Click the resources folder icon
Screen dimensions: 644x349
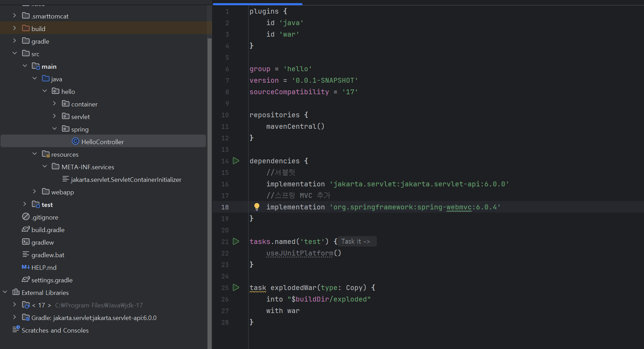[46, 154]
